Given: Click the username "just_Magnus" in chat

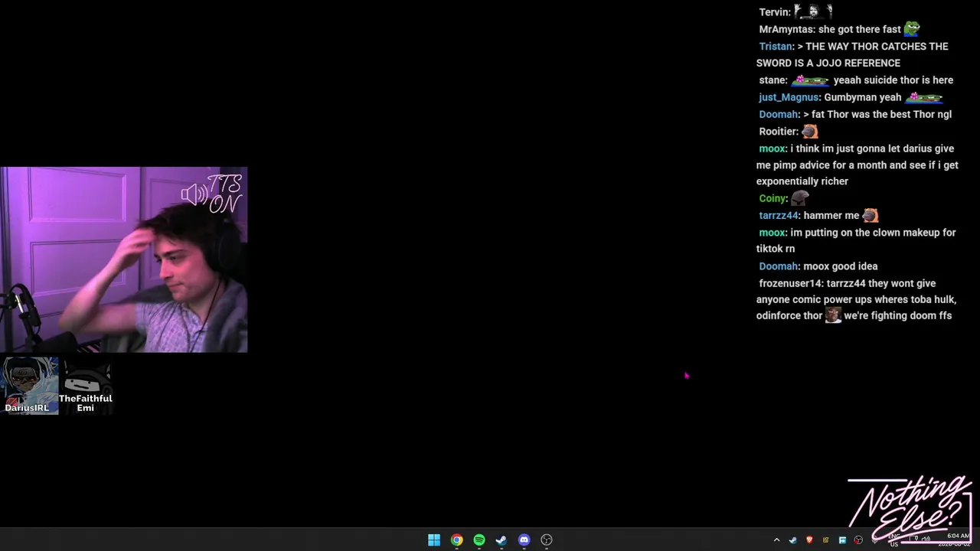Looking at the screenshot, I should click(788, 97).
